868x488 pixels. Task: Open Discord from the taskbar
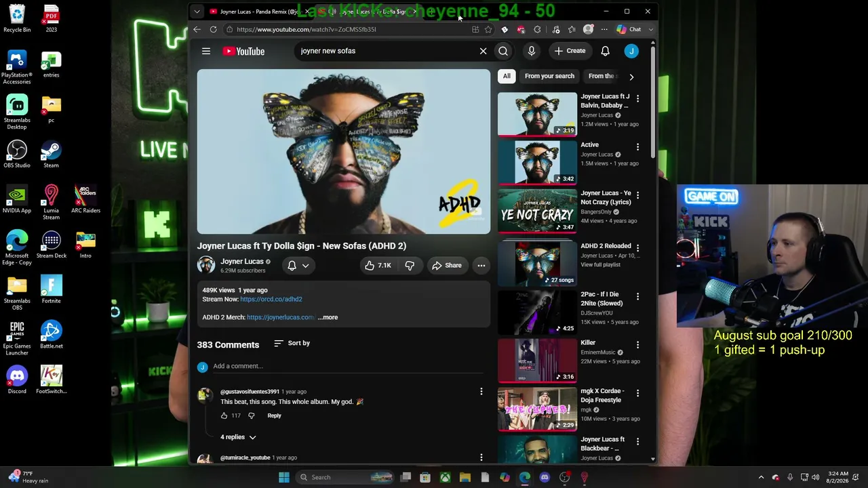(x=545, y=477)
